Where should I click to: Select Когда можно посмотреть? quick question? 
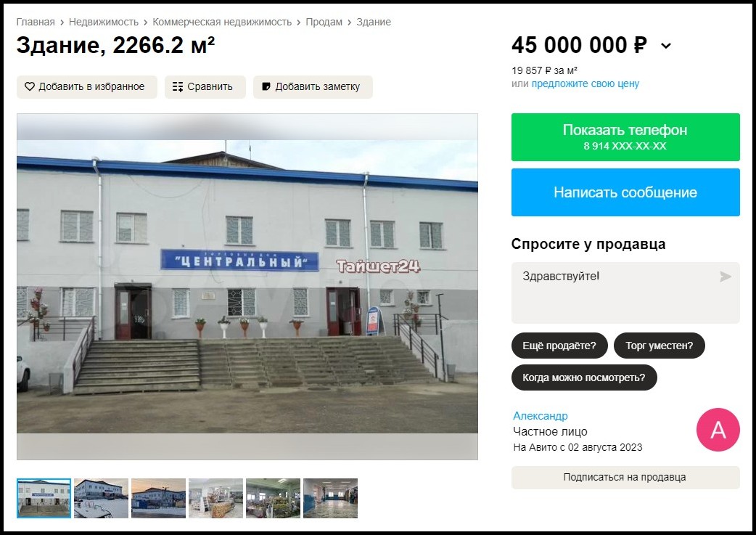tap(584, 377)
